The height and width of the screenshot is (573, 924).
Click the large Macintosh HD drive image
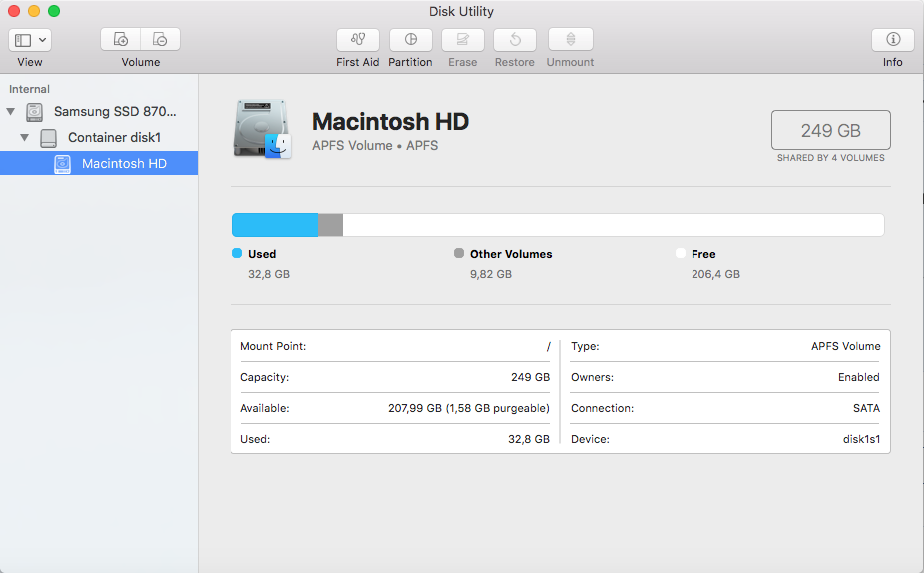(x=262, y=129)
